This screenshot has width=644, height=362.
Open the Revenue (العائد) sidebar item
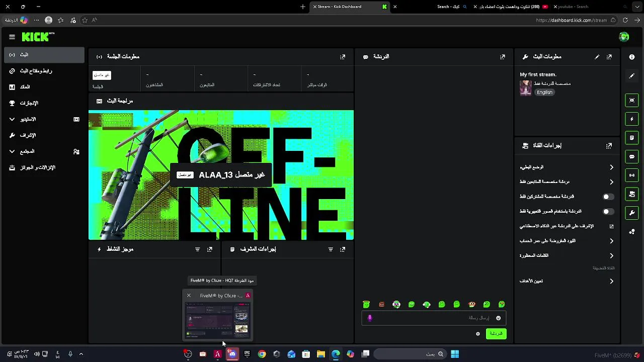point(44,87)
